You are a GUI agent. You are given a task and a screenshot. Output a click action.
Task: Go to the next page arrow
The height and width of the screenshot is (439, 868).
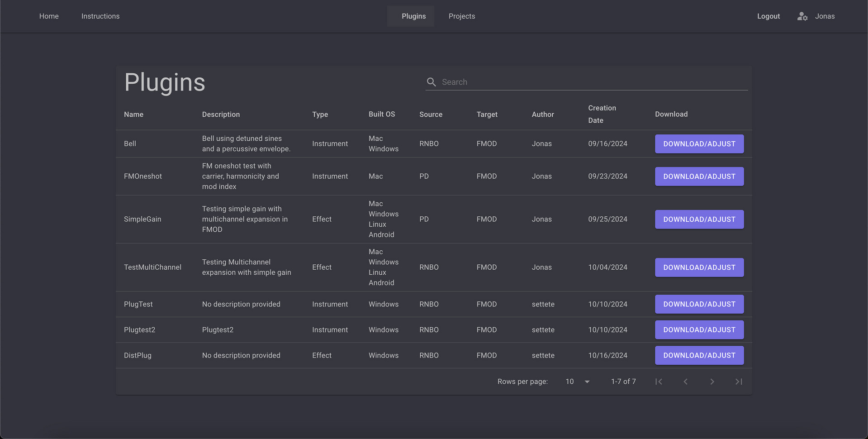(712, 382)
